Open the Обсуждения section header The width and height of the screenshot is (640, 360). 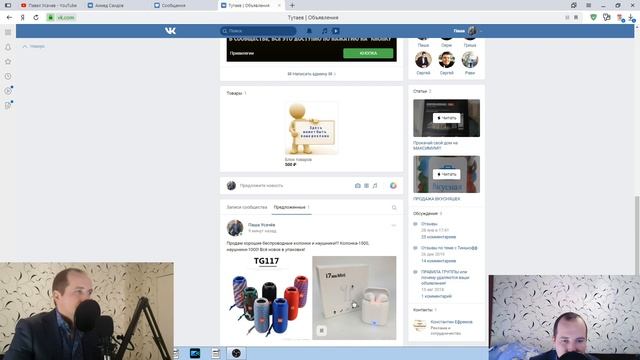coord(427,213)
